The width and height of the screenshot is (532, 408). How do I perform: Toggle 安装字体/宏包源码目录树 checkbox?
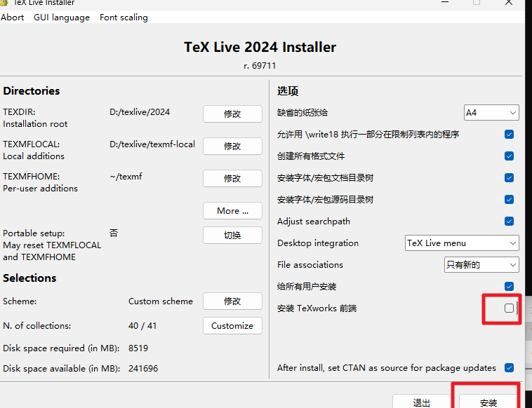tap(509, 199)
